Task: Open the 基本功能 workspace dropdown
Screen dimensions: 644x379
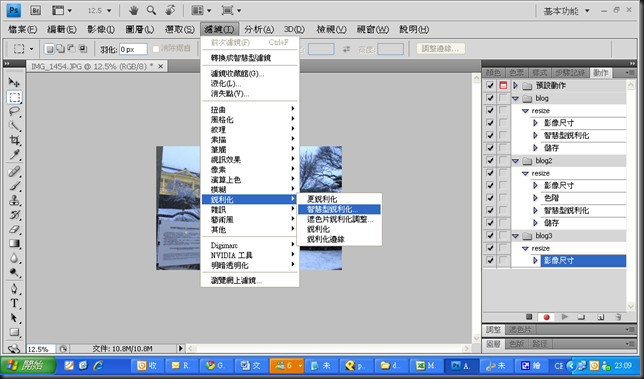Action: pyautogui.click(x=587, y=11)
